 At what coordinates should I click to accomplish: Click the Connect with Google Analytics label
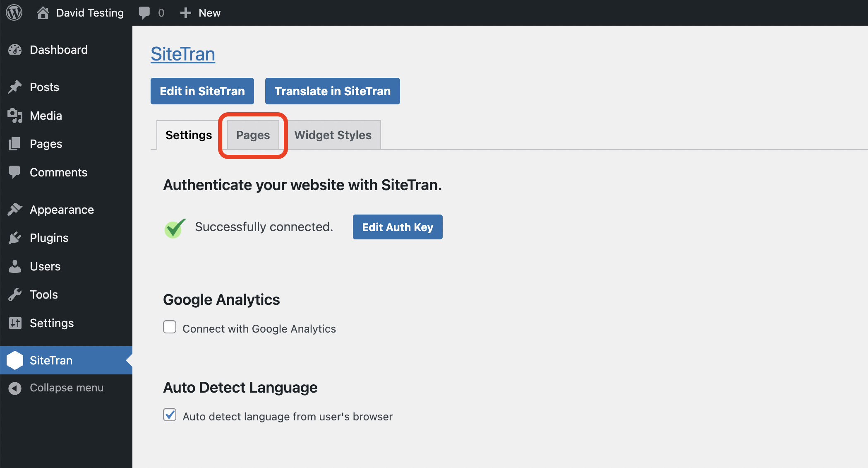[259, 329]
